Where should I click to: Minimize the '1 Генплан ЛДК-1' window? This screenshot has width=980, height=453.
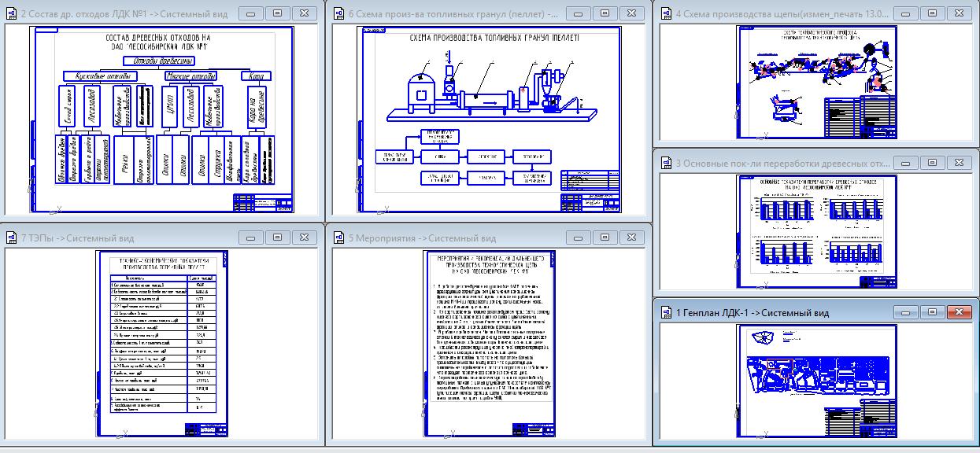pos(905,312)
